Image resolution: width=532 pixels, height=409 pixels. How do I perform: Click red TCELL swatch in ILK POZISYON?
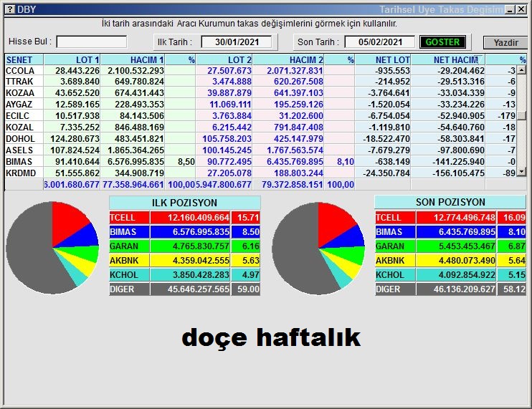tap(129, 218)
